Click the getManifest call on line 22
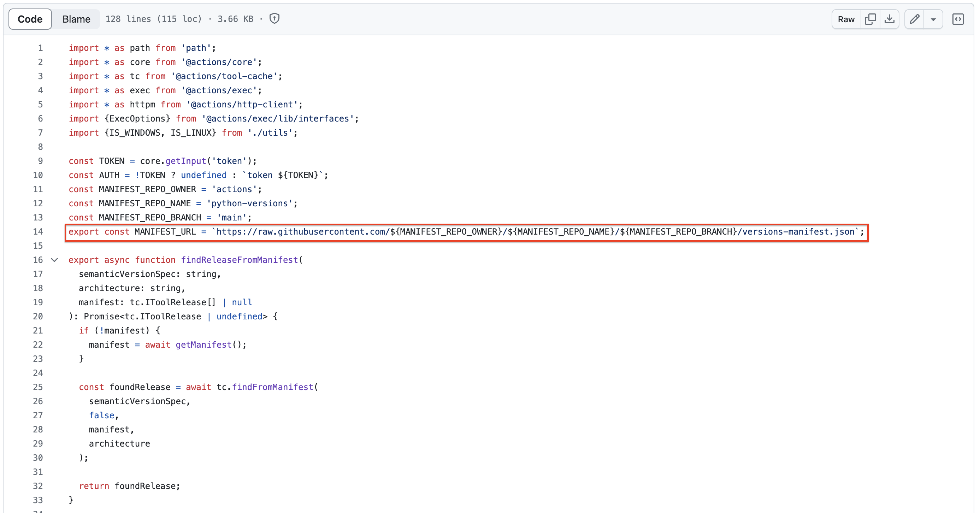Screen dimensions: 980x513 203,345
